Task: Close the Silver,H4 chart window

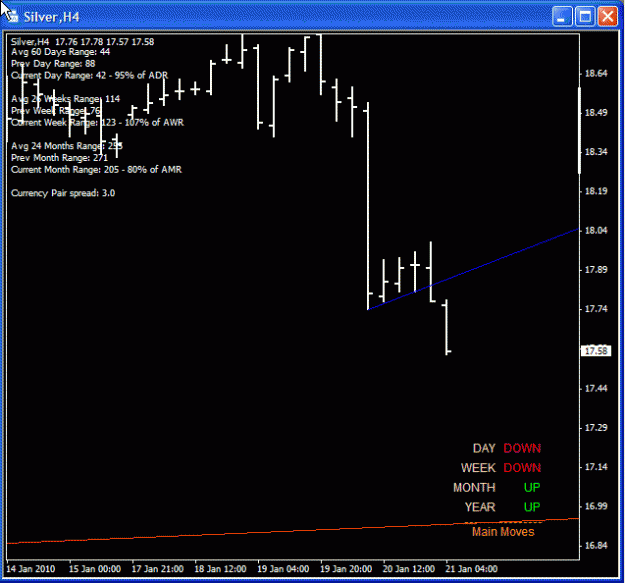Action: coord(607,17)
